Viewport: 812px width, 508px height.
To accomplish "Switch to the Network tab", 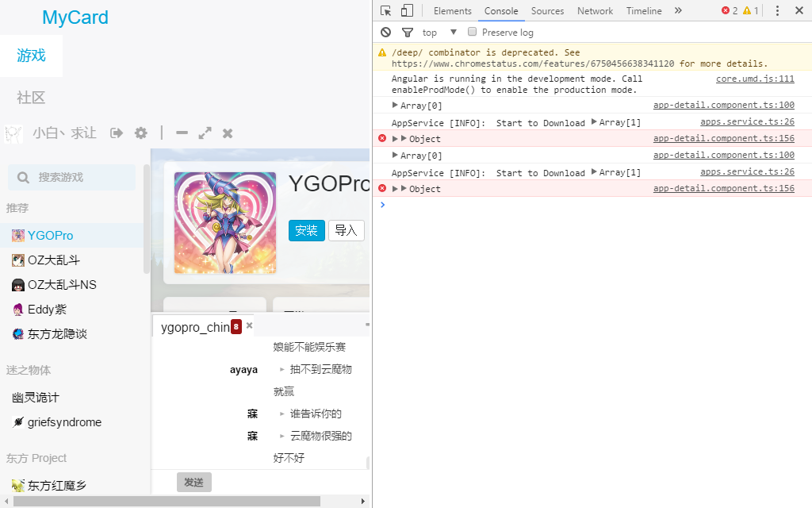I will pyautogui.click(x=595, y=11).
